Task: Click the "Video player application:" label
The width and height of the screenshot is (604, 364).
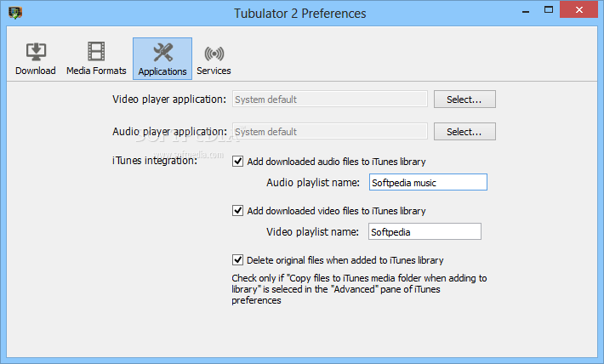Action: pos(169,100)
